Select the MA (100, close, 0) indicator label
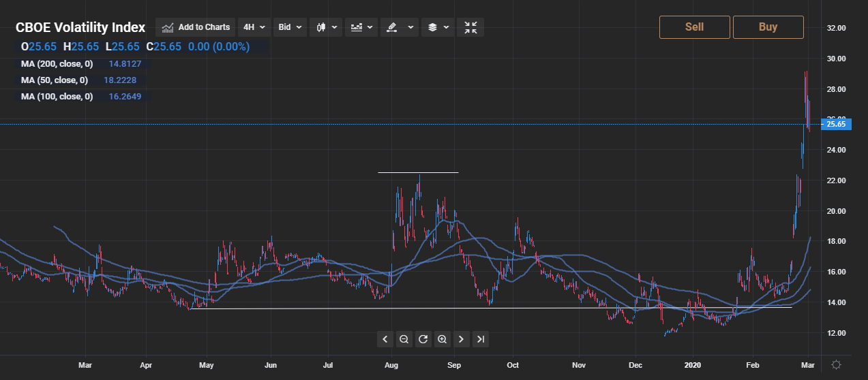The width and height of the screenshot is (868, 380). pos(57,97)
